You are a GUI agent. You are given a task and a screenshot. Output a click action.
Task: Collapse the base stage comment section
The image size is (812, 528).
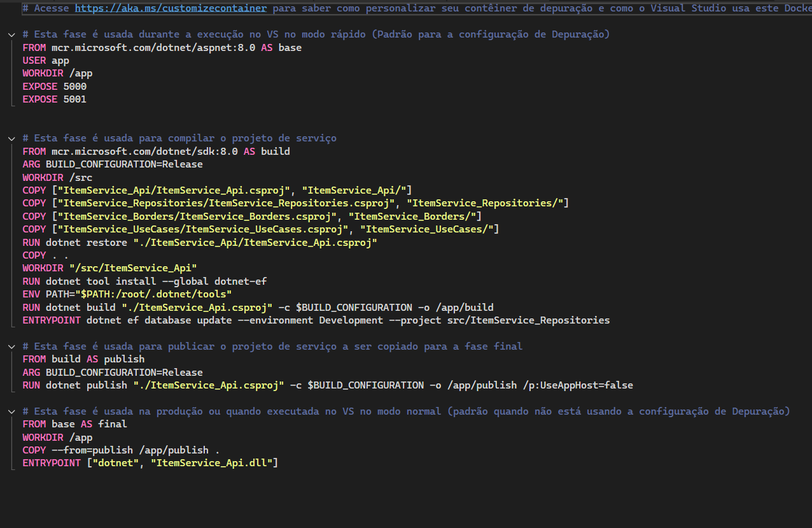[x=11, y=34]
